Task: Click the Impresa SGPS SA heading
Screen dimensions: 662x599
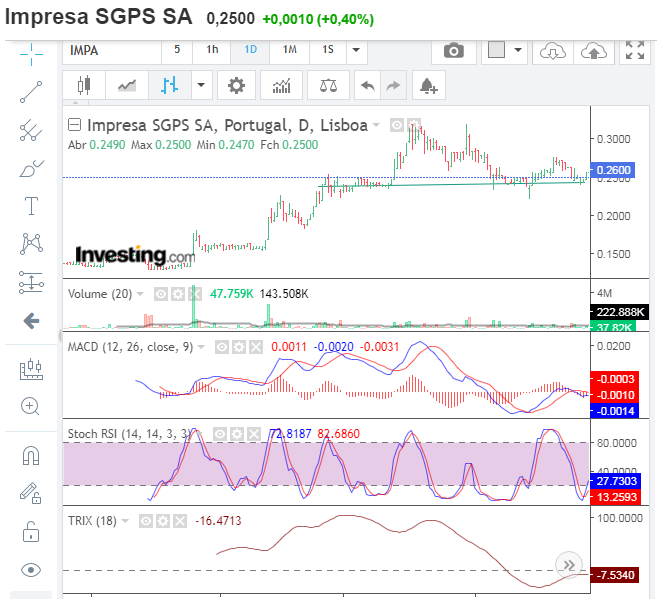Action: pyautogui.click(x=98, y=17)
